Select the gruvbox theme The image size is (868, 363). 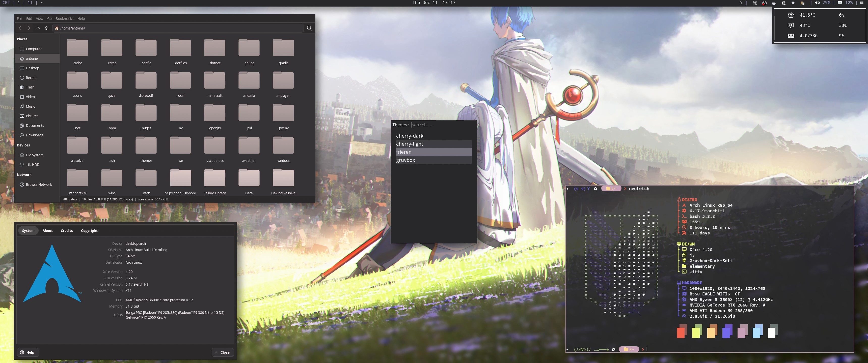[434, 160]
